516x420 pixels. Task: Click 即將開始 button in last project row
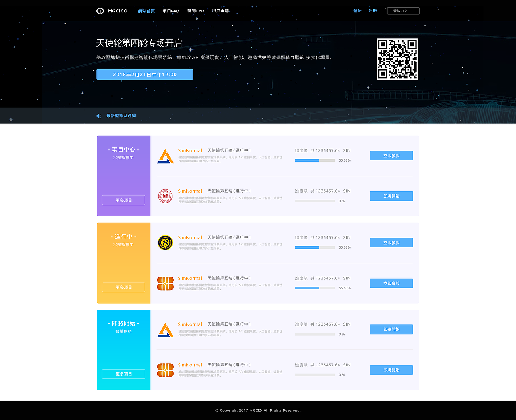(x=391, y=370)
